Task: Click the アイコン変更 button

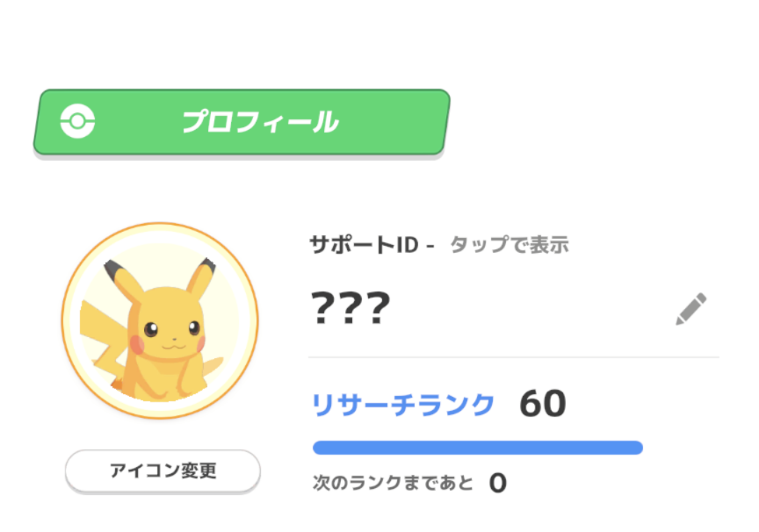Action: 163,471
